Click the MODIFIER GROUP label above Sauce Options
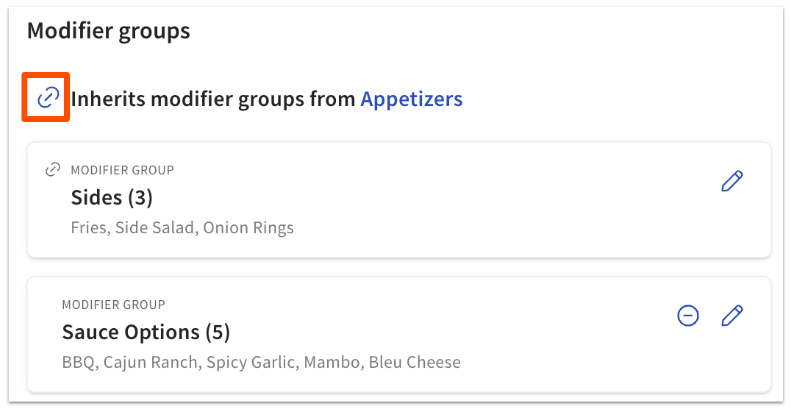Image resolution: width=790 pixels, height=412 pixels. 113,304
